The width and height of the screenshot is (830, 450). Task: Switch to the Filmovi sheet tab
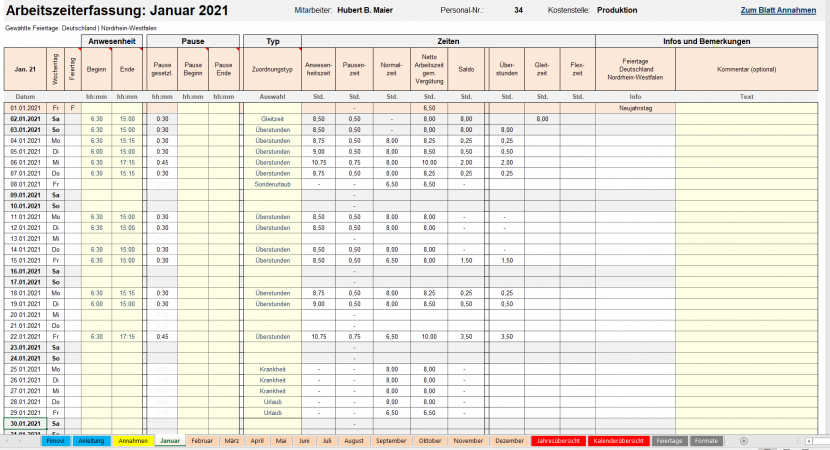click(x=55, y=440)
